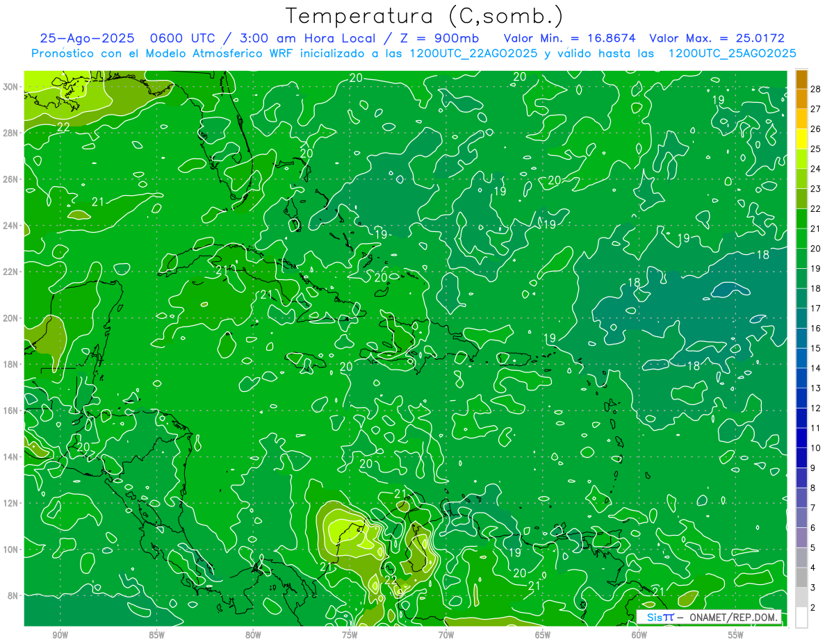The image size is (834, 644).
Task: Click the initialization time '1200UTC_22AGO2025'
Action: (475, 53)
